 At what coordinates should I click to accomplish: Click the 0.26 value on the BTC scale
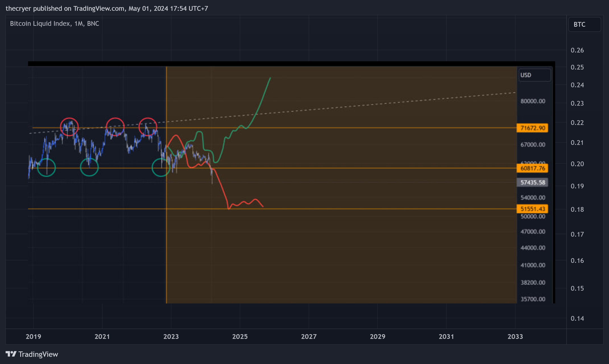coord(577,50)
